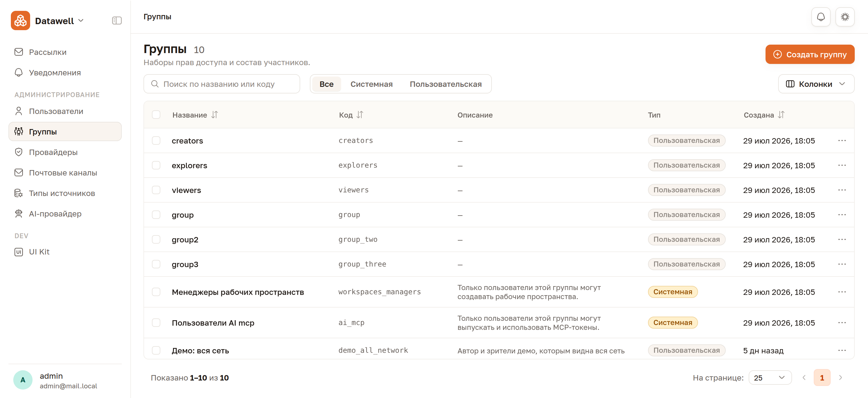The width and height of the screenshot is (868, 398).
Task: Go to next page arrow
Action: (x=840, y=377)
